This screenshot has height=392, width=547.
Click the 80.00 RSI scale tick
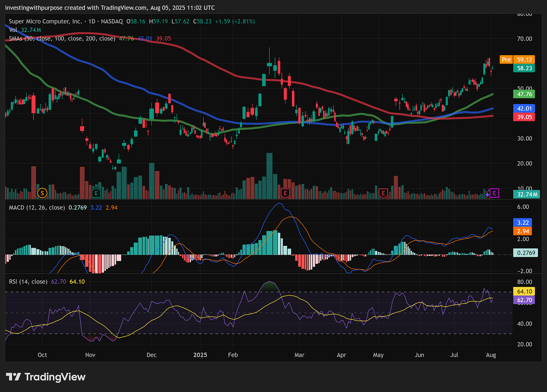pyautogui.click(x=524, y=282)
